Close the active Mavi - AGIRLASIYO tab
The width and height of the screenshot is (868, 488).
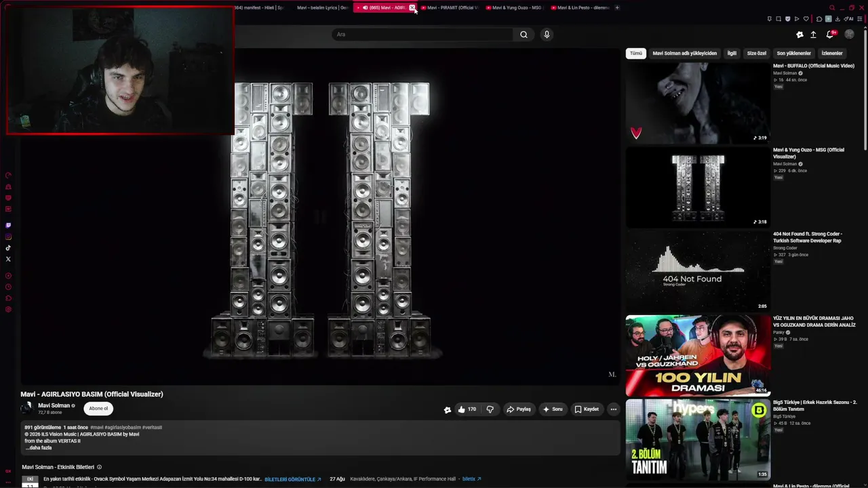pyautogui.click(x=412, y=7)
